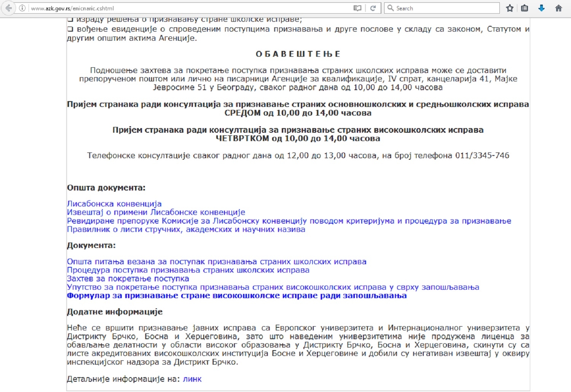Screen dimensions: 571x392
Task: Open the Лисабонска конвенција link
Action: pos(114,204)
